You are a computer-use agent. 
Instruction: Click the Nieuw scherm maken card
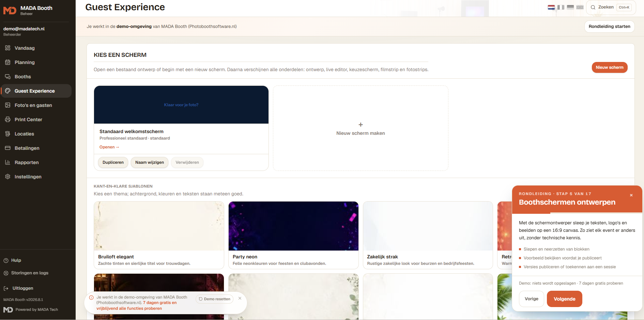pos(361,128)
